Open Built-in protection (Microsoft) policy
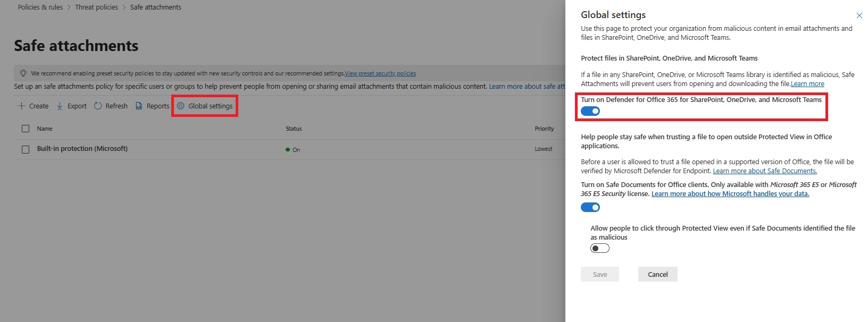The image size is (868, 322). point(82,148)
